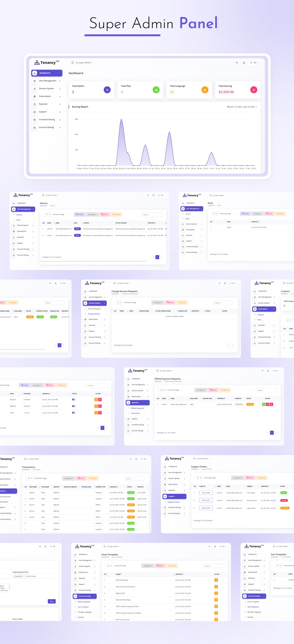The height and width of the screenshot is (644, 294).
Task: Click ticket ID 1687762348 link
Action: point(206,493)
